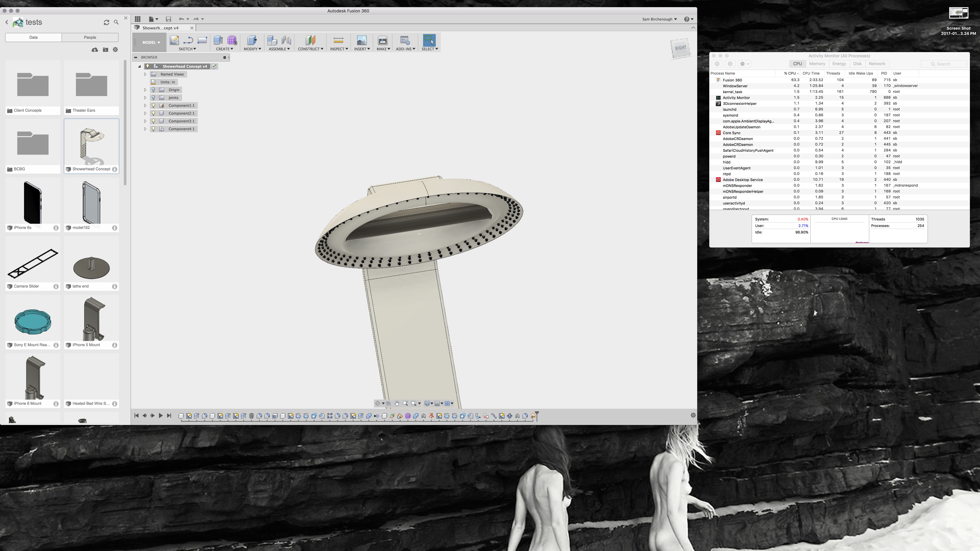Select the Press Pull modify tool
Viewport: 980px width, 551px height.
pos(252,40)
